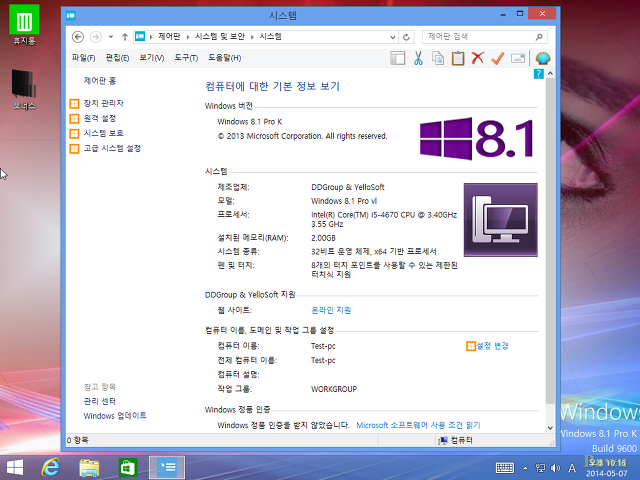The image size is (640, 480).
Task: Expand the arrow after 제어판 breadcrumb
Action: (188, 37)
